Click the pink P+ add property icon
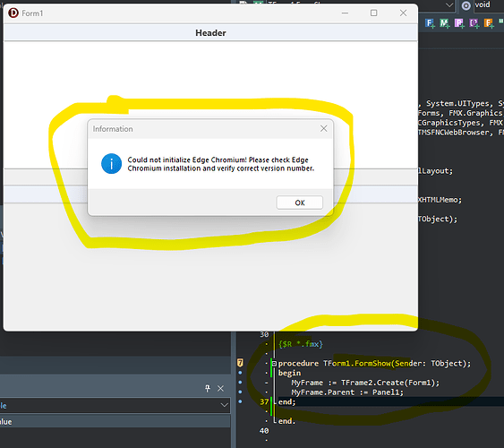504x448 pixels. [459, 23]
